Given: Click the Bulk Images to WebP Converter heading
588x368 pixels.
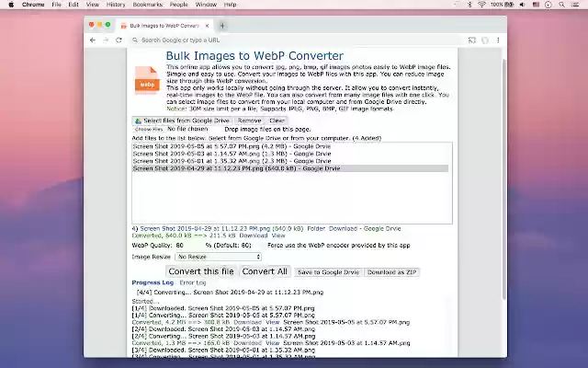Looking at the screenshot, I should [254, 55].
